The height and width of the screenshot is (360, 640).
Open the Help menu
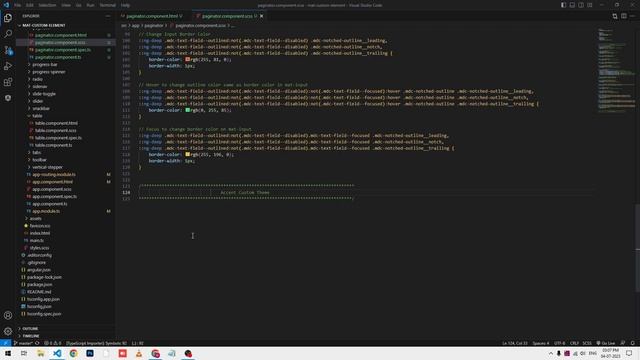click(125, 5)
